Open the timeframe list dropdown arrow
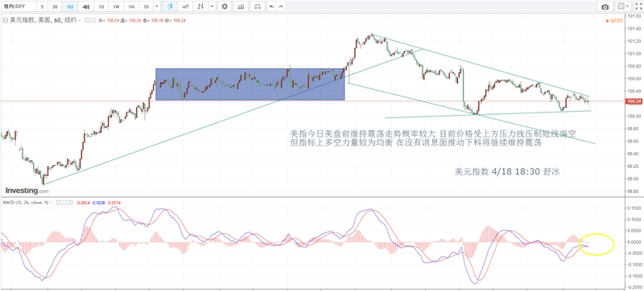 (x=156, y=6)
